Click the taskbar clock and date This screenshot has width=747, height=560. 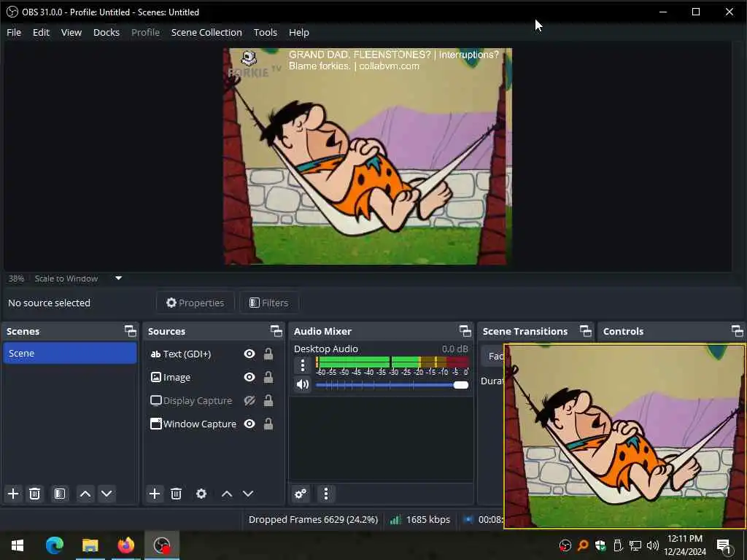pos(685,545)
